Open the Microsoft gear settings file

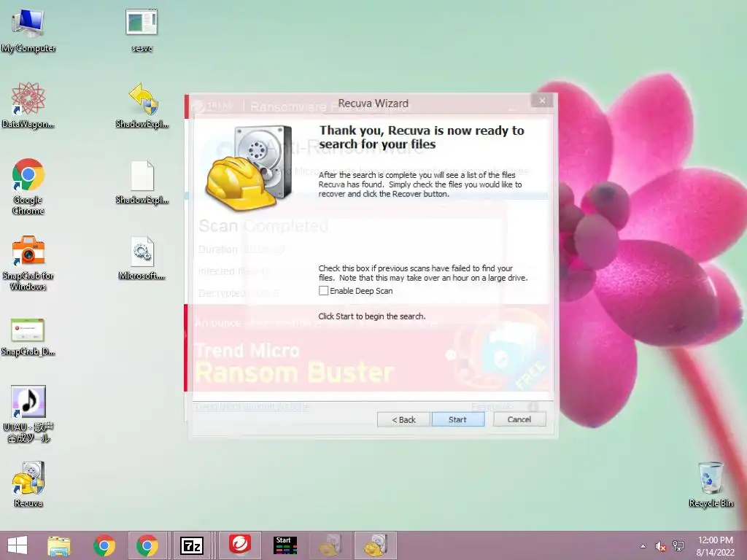pyautogui.click(x=142, y=257)
